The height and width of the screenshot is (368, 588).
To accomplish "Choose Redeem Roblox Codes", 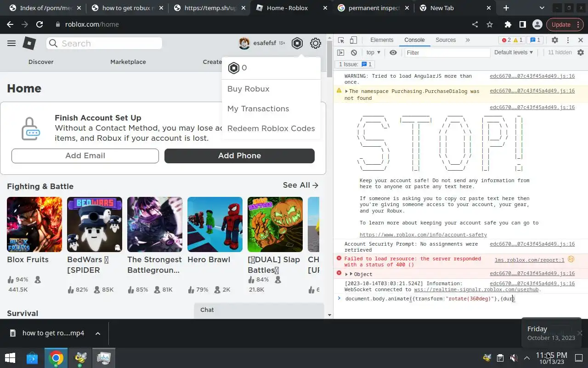I will tap(271, 128).
